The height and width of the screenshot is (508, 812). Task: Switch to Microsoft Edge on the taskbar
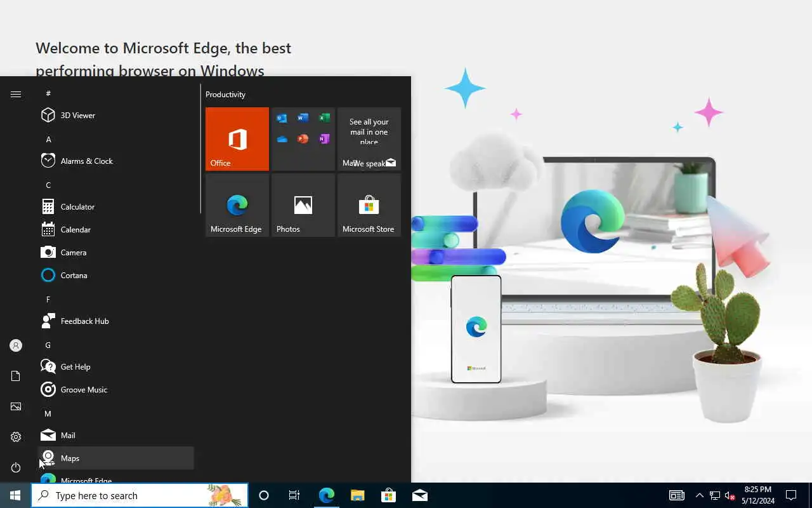pos(326,495)
